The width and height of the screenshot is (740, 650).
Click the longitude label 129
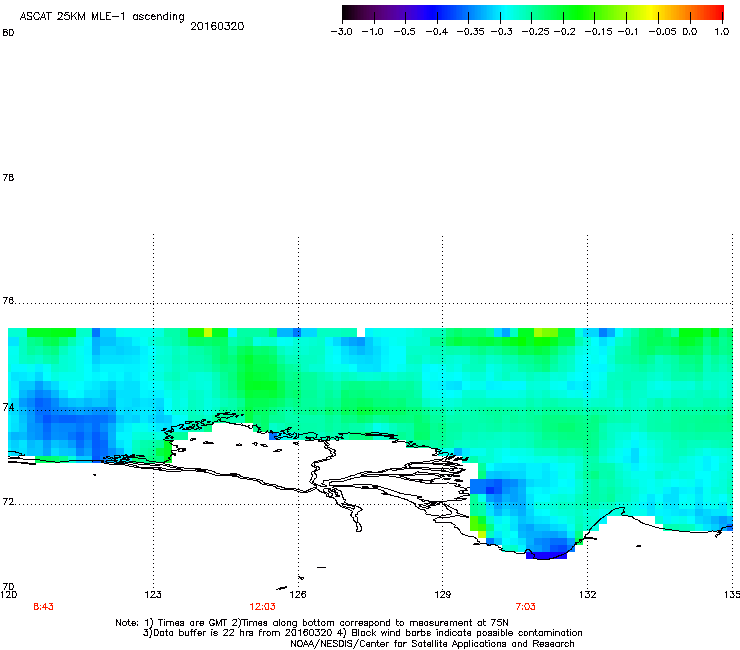[x=443, y=594]
